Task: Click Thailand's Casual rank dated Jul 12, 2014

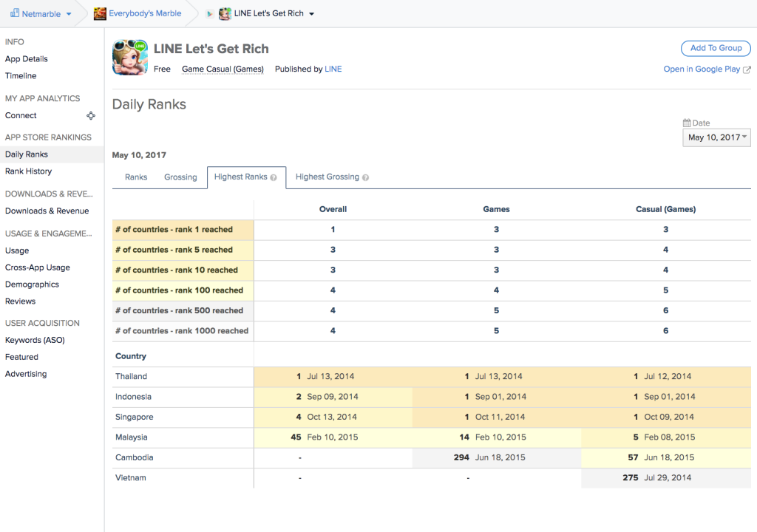Action: click(x=666, y=377)
